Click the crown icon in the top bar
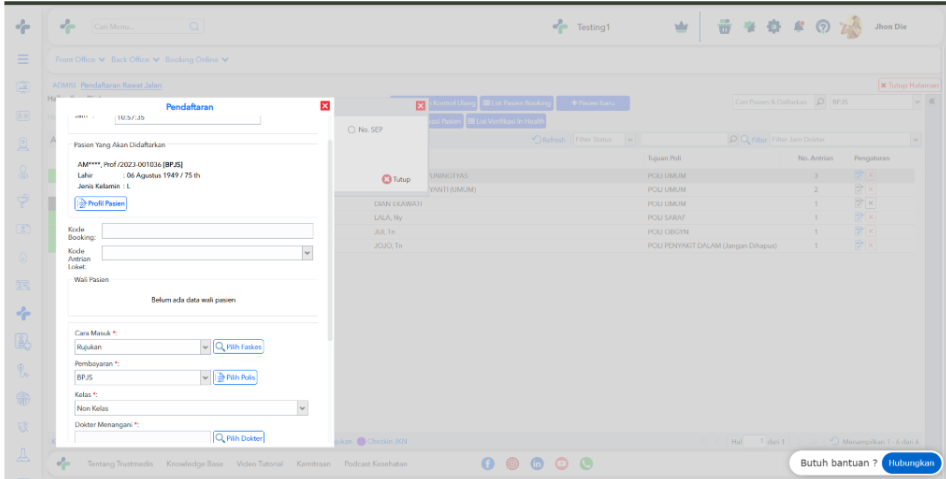The width and height of the screenshot is (946, 479). pos(681,27)
